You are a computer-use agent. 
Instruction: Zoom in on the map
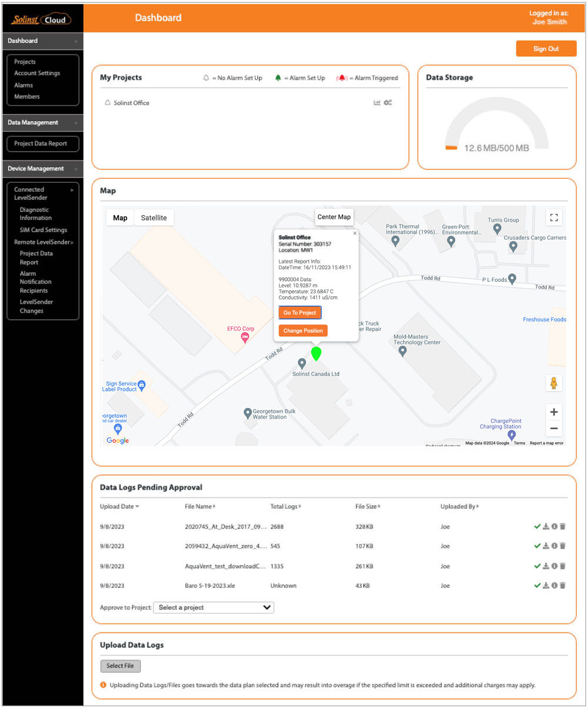[554, 412]
